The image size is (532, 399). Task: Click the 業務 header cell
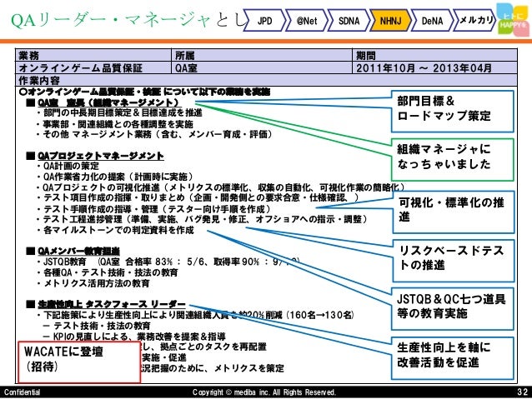93,55
